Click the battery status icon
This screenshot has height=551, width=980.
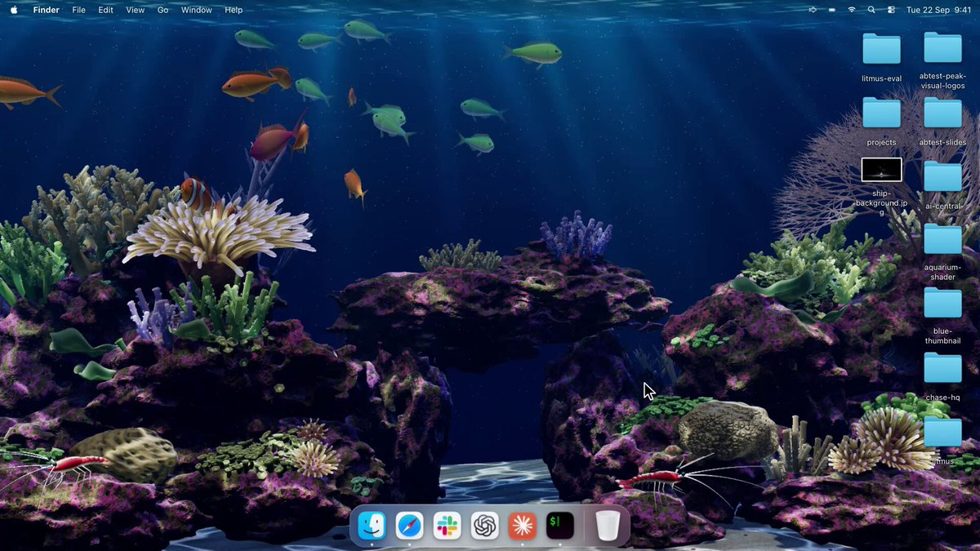coord(832,10)
